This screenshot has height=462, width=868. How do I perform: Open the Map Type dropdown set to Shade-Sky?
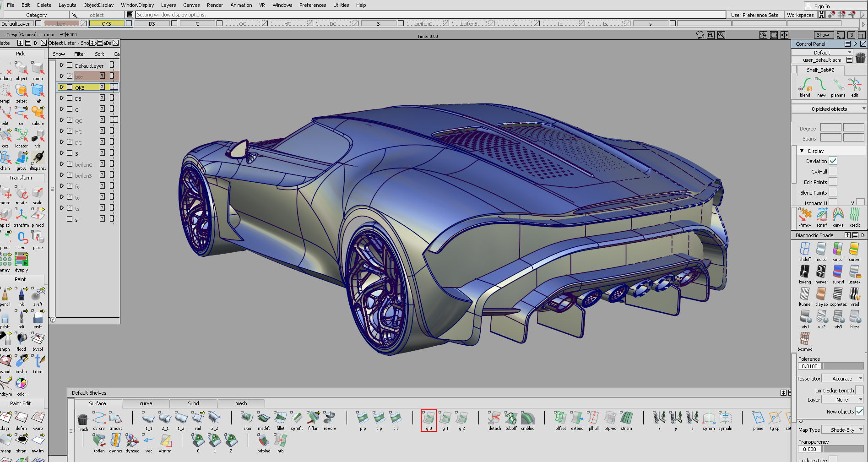pyautogui.click(x=841, y=429)
